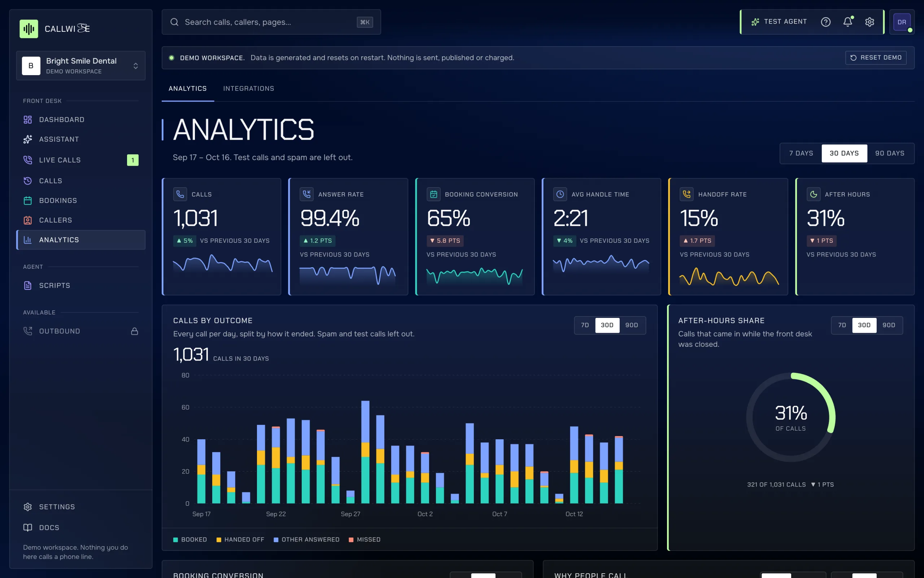This screenshot has height=578, width=924.
Task: Click the After Hours moon icon
Action: [813, 194]
